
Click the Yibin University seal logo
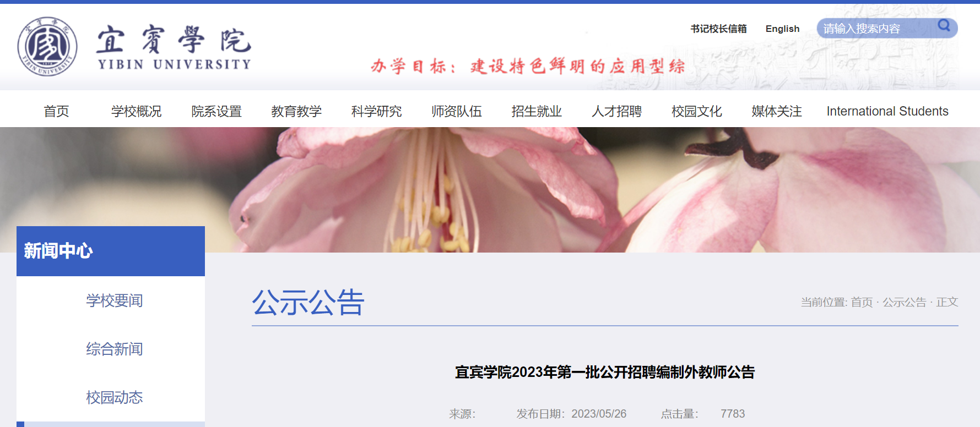tap(47, 46)
